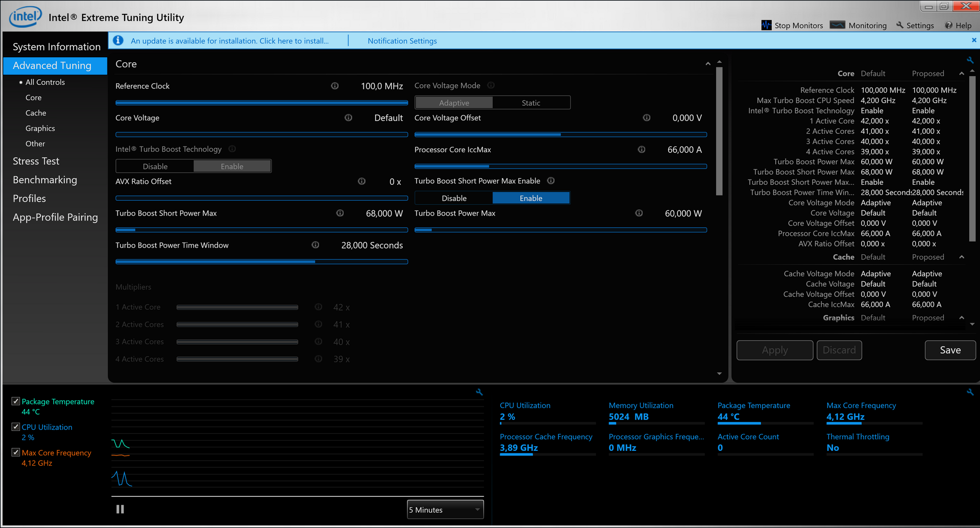Show info for Intel Turbo Boost Technology

coord(232,149)
